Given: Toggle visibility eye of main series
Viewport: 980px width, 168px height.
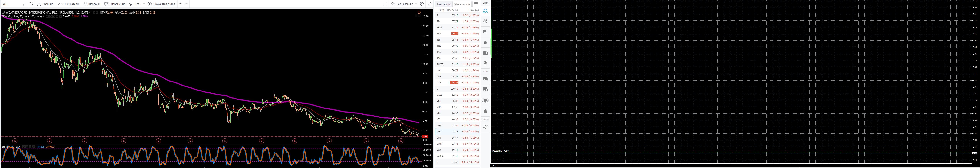Looking at the screenshot, I should [94, 13].
